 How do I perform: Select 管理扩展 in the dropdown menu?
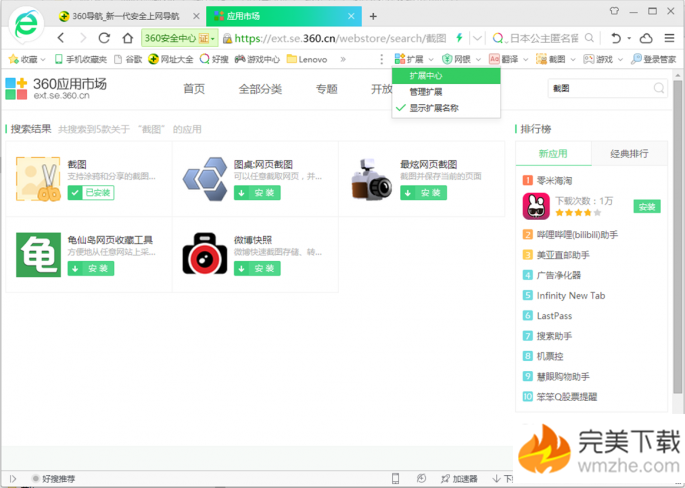click(446, 92)
